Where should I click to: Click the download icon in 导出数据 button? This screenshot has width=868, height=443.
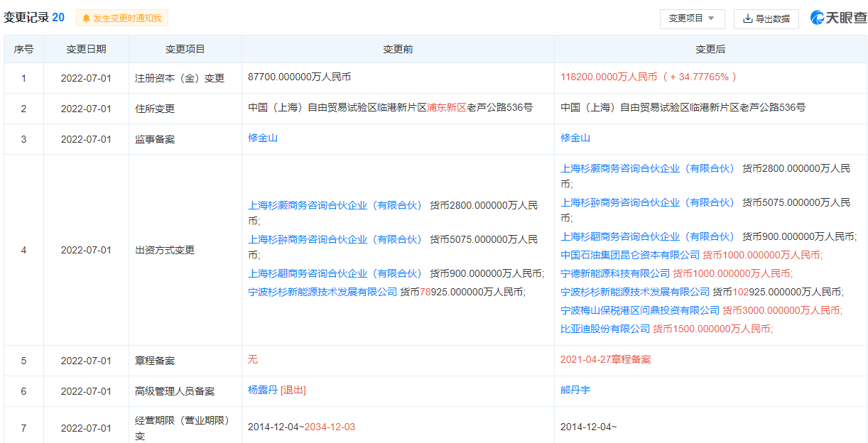pyautogui.click(x=747, y=18)
